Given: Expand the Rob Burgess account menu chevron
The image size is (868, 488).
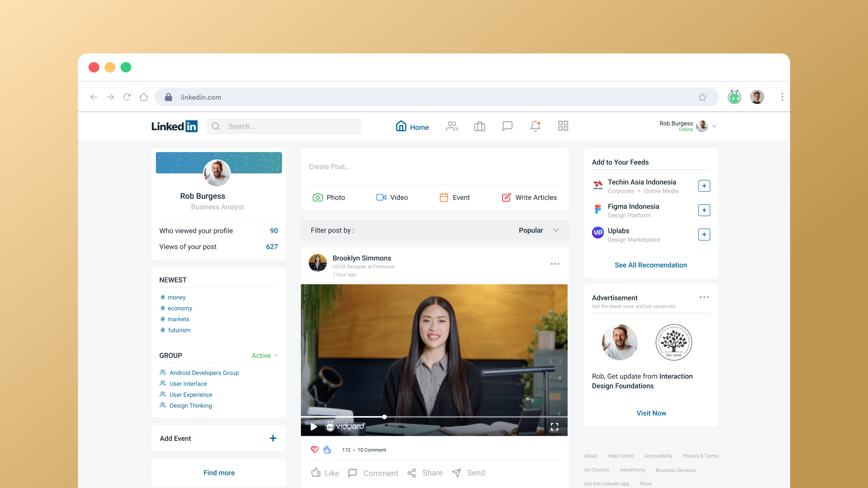Looking at the screenshot, I should tap(715, 126).
